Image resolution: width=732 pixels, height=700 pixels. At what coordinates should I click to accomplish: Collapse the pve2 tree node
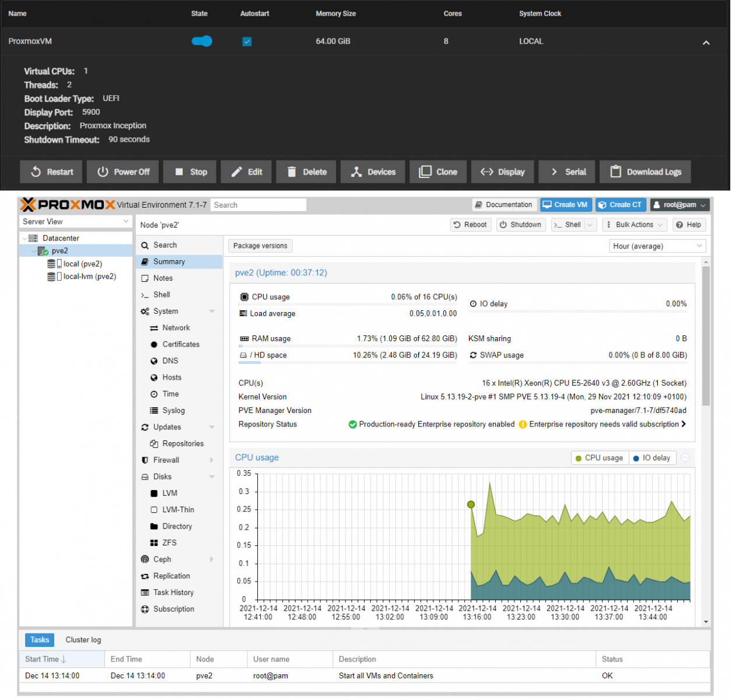point(33,251)
